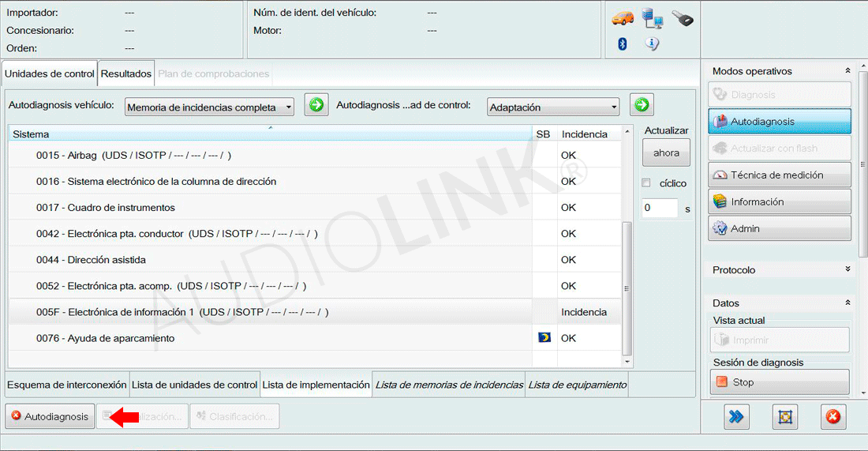Open Lista de unidades de control tab
The height and width of the screenshot is (451, 868).
click(195, 385)
